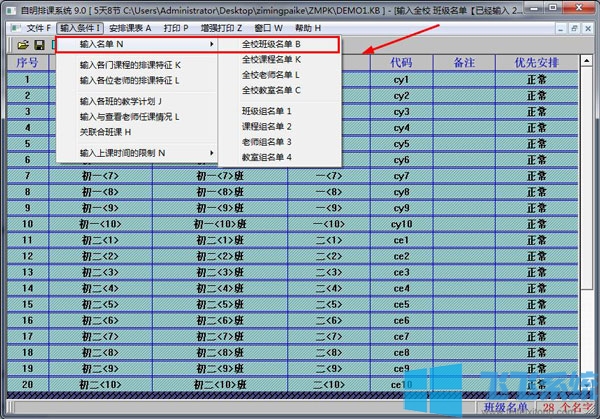Click cell 初一<10>班

[220, 224]
